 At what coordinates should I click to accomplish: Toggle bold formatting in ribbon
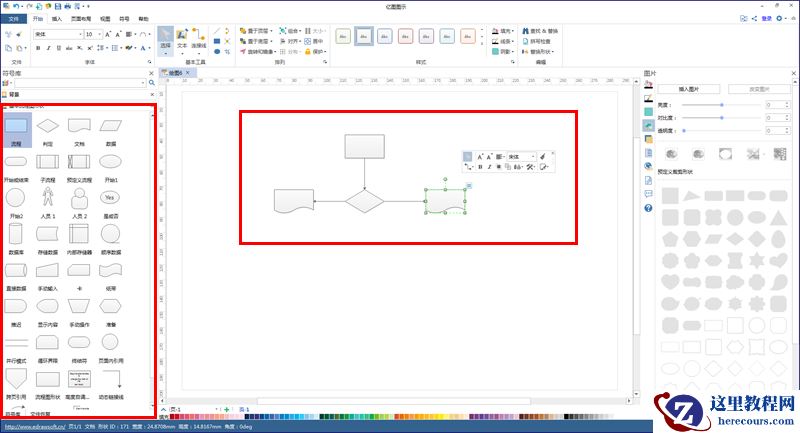[x=38, y=48]
